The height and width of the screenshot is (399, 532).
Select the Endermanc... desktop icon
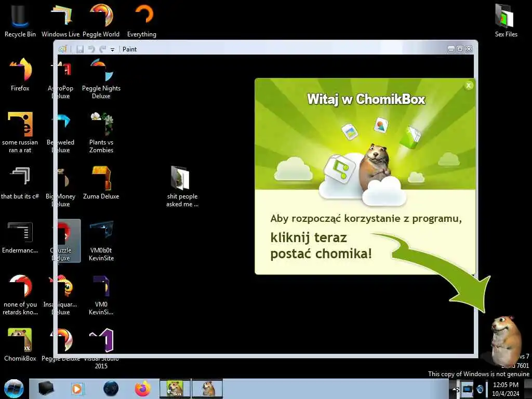[x=20, y=237]
